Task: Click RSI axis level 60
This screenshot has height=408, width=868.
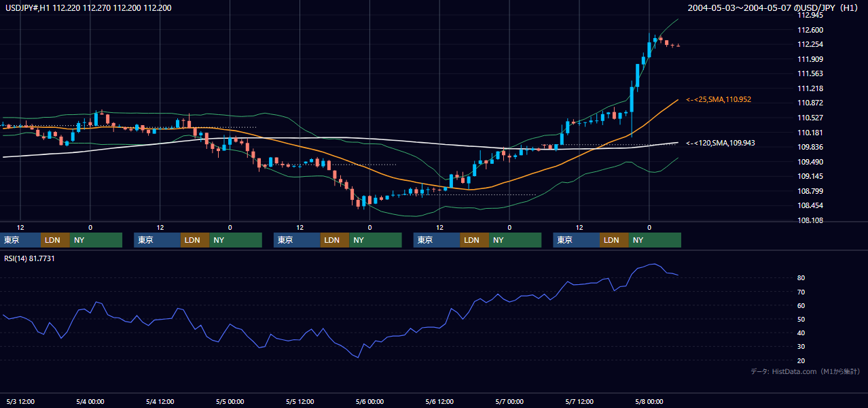Action: (802, 306)
